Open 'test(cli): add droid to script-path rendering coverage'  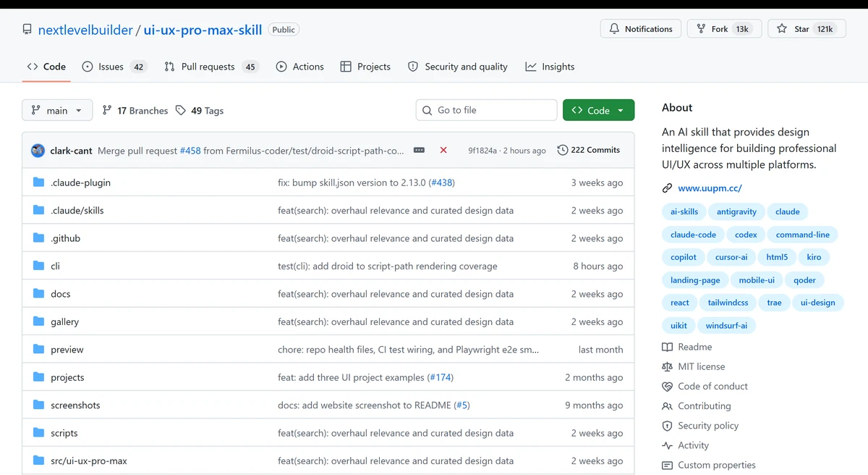click(x=388, y=266)
